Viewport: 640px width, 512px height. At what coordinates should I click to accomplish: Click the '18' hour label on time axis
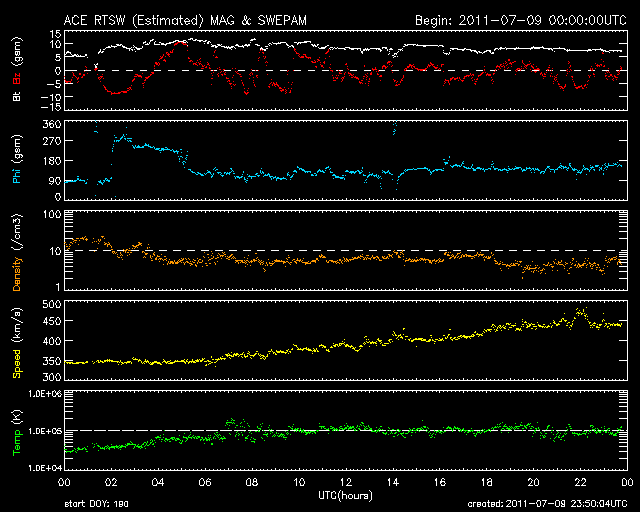tap(487, 483)
